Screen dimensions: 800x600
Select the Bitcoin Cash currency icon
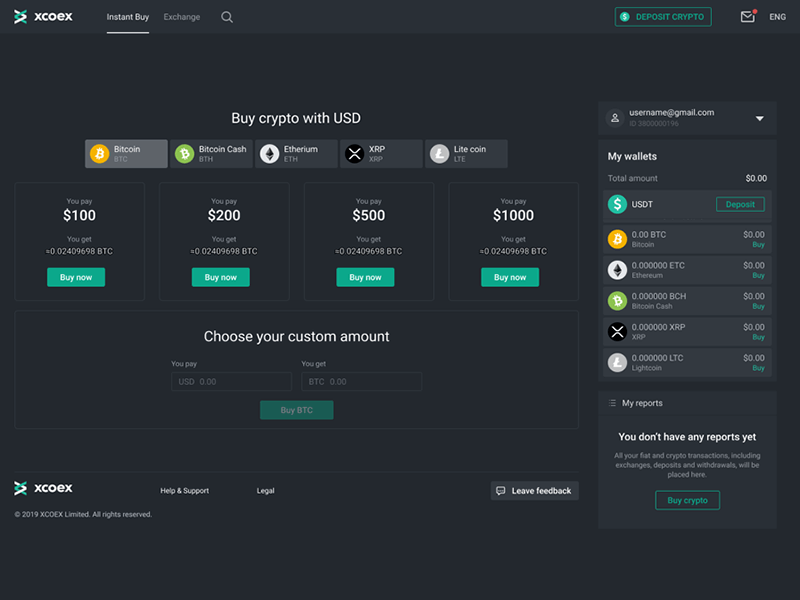184,153
